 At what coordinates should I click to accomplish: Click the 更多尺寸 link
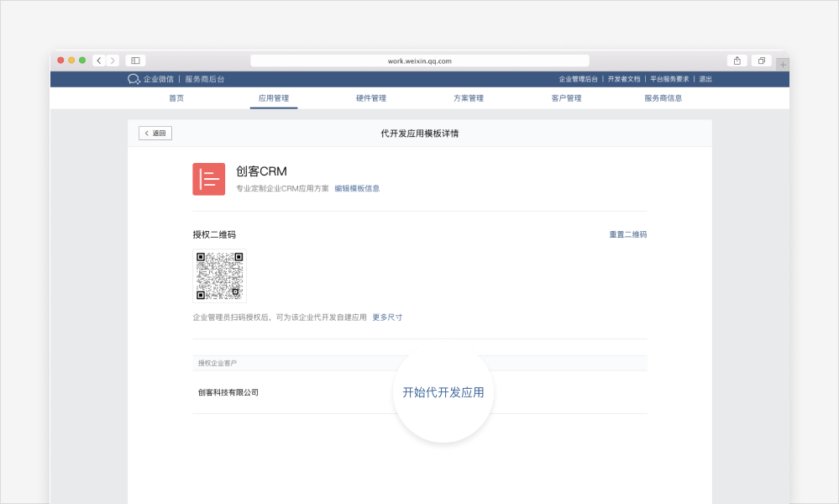point(387,318)
